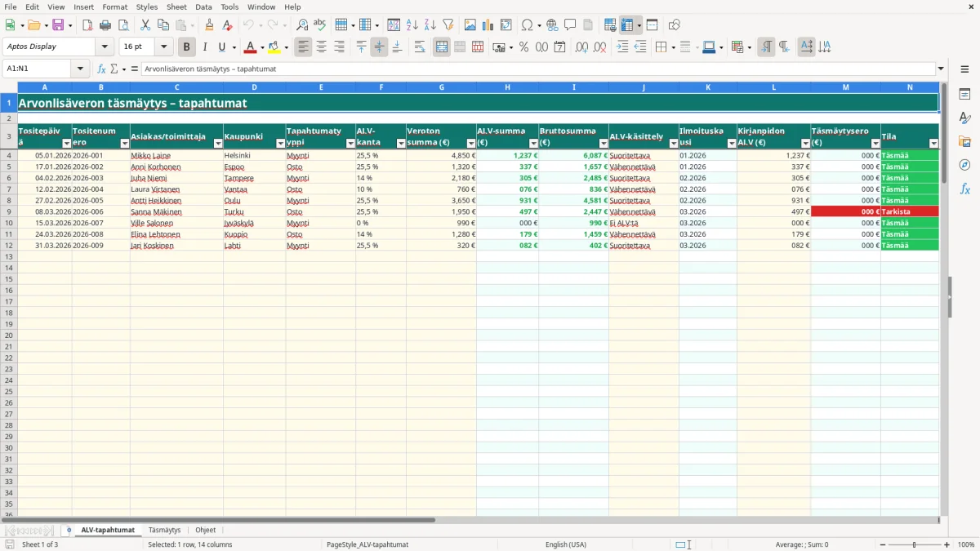Viewport: 980px width, 551px height.
Task: Insert an image using the toolbar icon
Action: [x=470, y=25]
